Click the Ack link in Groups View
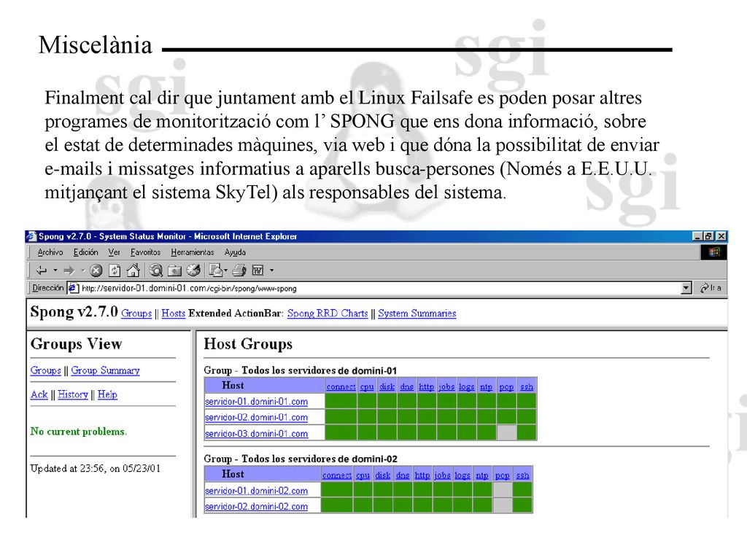This screenshot has height=560, width=747. [x=39, y=394]
